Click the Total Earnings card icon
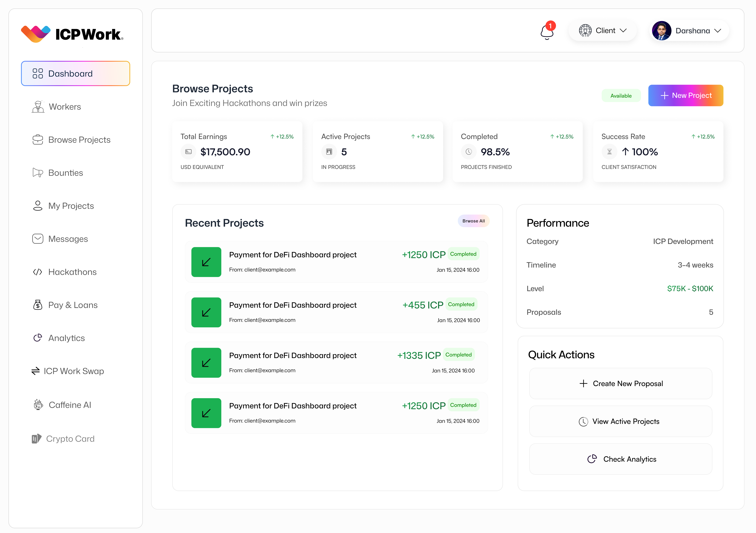This screenshot has height=533, width=756. coord(188,152)
